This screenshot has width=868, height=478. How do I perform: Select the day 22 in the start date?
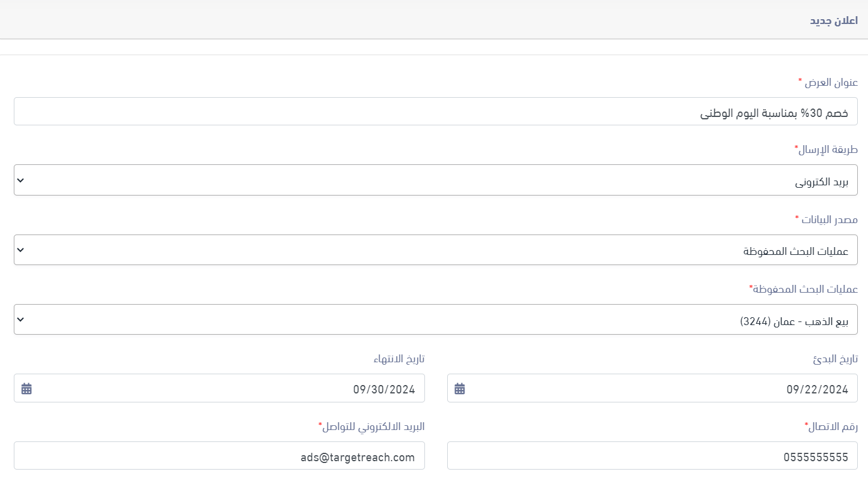point(810,389)
